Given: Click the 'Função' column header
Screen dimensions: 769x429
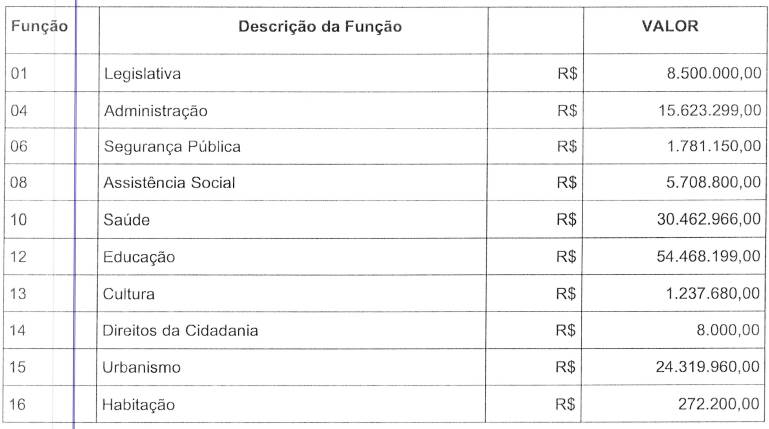Looking at the screenshot, I should [x=39, y=27].
